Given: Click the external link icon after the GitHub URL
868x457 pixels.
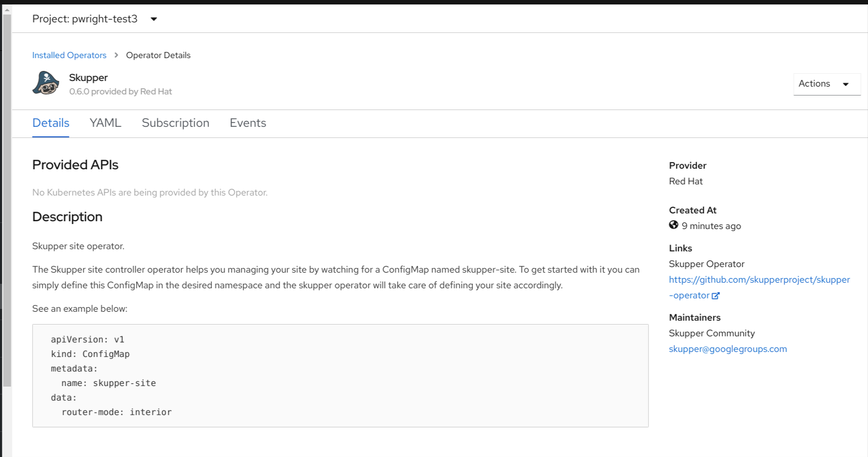Looking at the screenshot, I should [715, 296].
